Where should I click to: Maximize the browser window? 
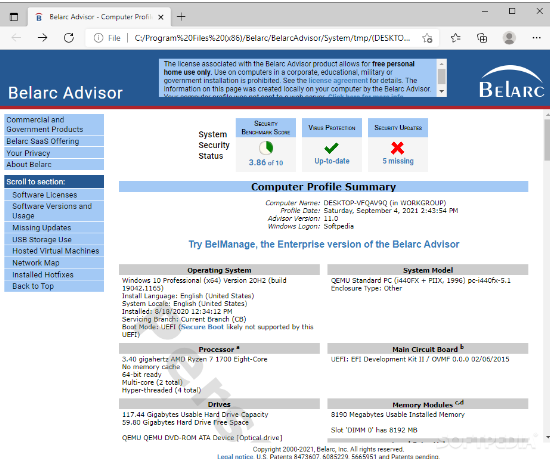(x=512, y=11)
